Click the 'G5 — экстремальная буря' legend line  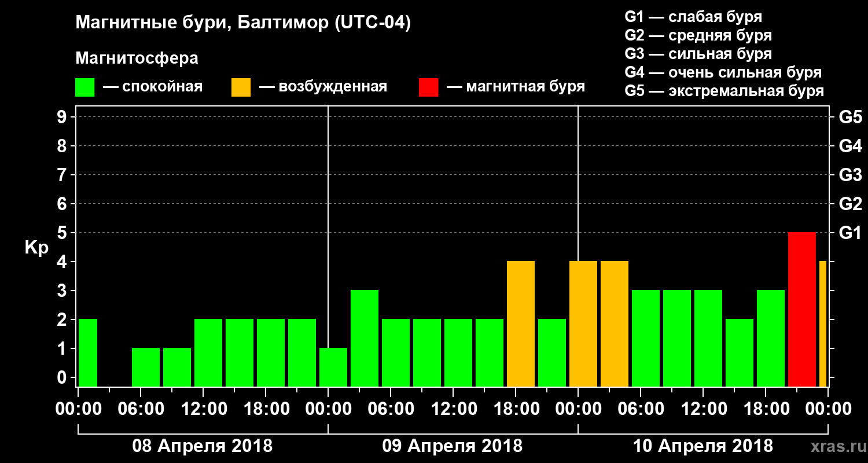tap(724, 91)
